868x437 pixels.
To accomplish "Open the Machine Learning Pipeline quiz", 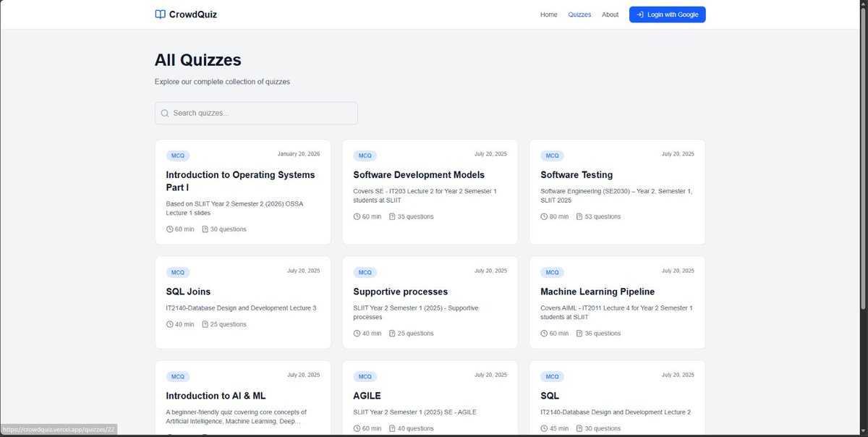I will 597,292.
